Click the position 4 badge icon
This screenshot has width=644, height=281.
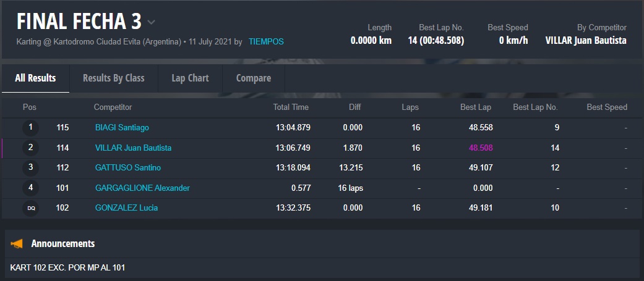click(x=30, y=188)
